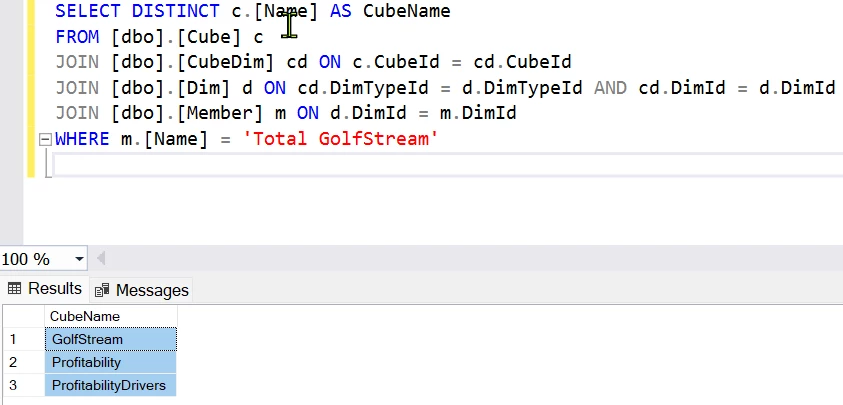Image resolution: width=843 pixels, height=405 pixels.
Task: Select the CubeName column header
Action: tap(111, 316)
